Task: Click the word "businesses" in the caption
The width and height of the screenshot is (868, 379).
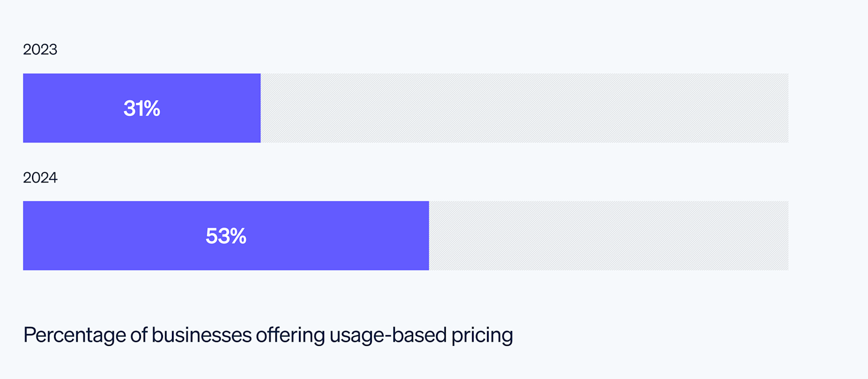Action: 201,335
